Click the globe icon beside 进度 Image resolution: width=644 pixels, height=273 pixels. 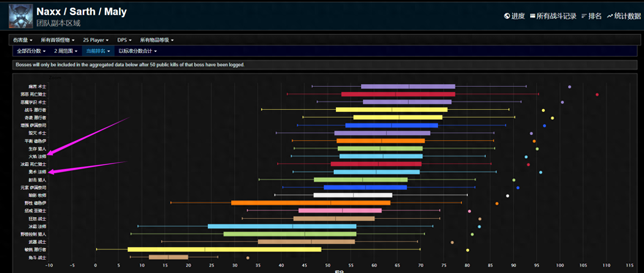507,16
